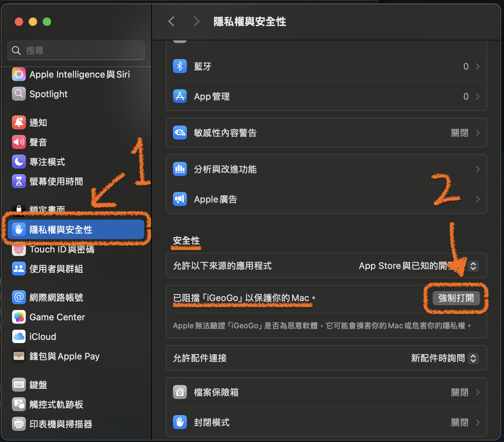Click the back navigation arrow

pyautogui.click(x=171, y=21)
